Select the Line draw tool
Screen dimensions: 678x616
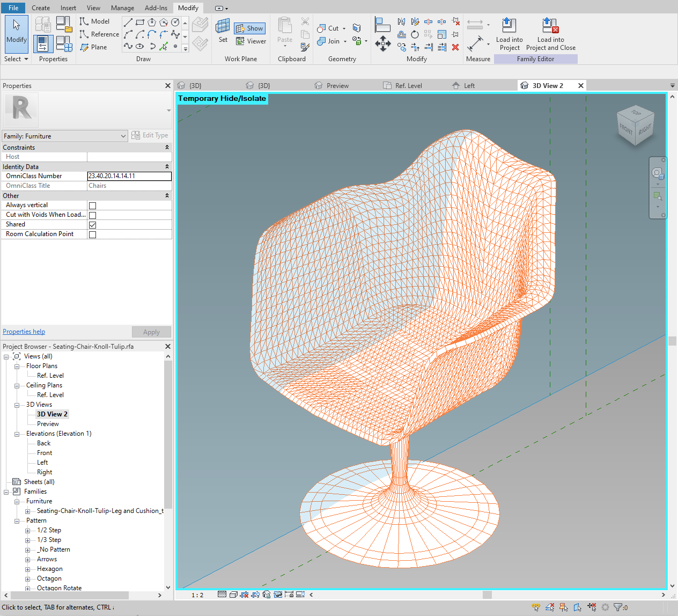[128, 22]
